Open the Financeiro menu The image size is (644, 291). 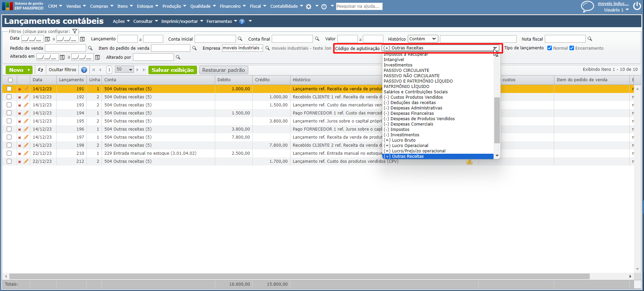click(x=233, y=6)
